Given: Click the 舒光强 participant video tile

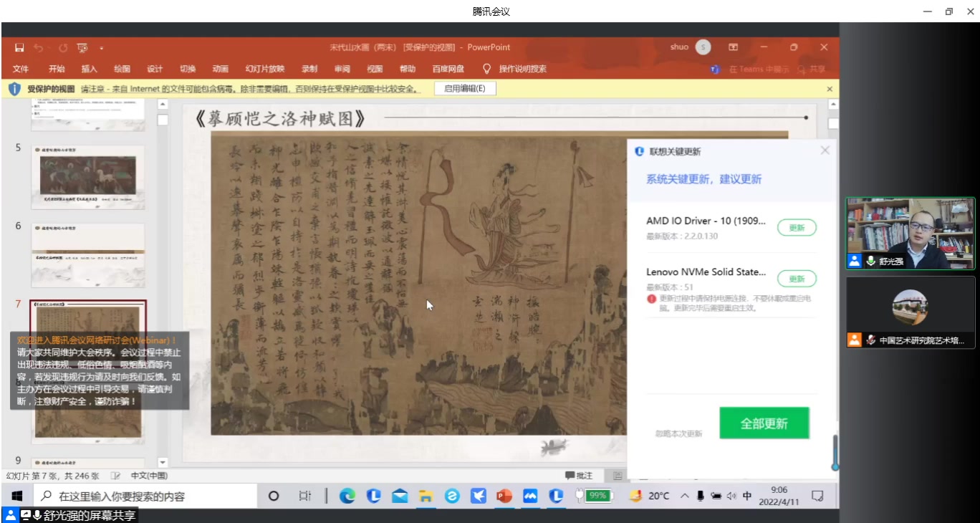Looking at the screenshot, I should 911,234.
